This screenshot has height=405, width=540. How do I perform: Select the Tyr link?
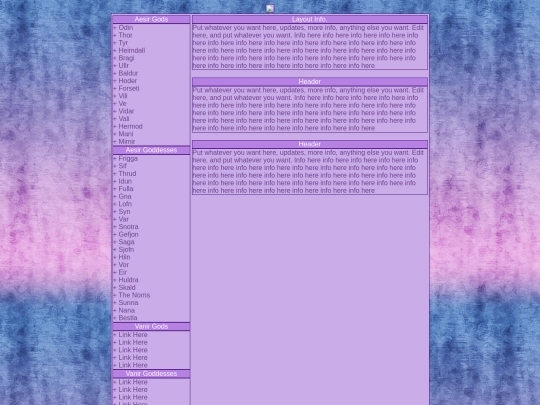pyautogui.click(x=123, y=43)
